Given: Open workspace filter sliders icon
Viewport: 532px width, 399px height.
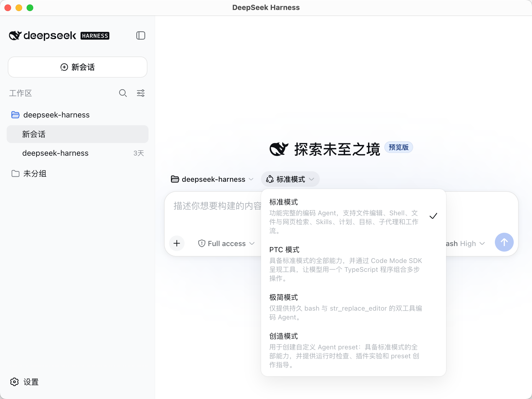Looking at the screenshot, I should (141, 93).
